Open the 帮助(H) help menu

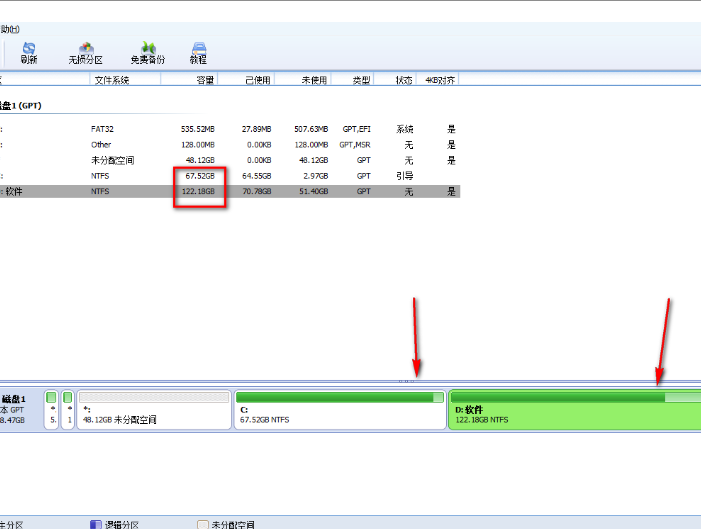click(10, 29)
